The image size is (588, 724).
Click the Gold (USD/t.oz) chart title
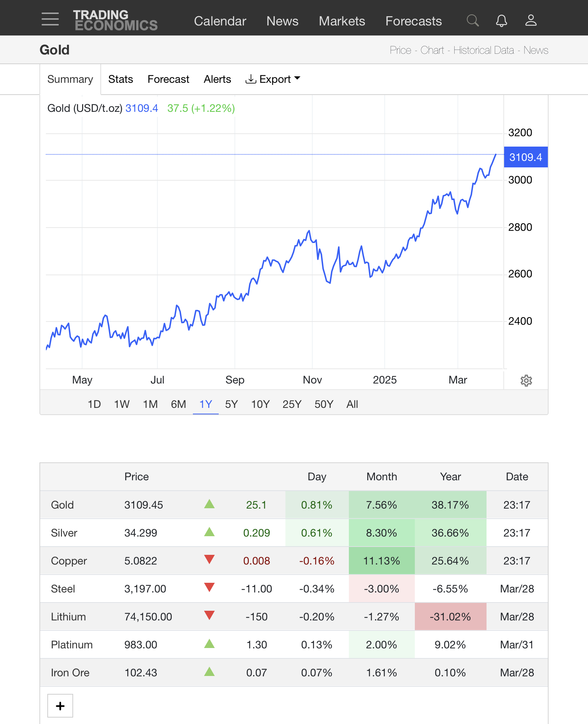point(85,108)
